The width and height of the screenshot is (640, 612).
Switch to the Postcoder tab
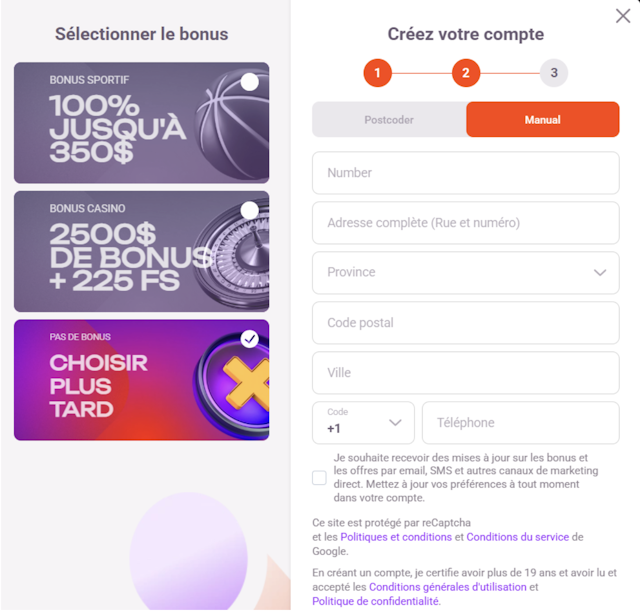[389, 120]
